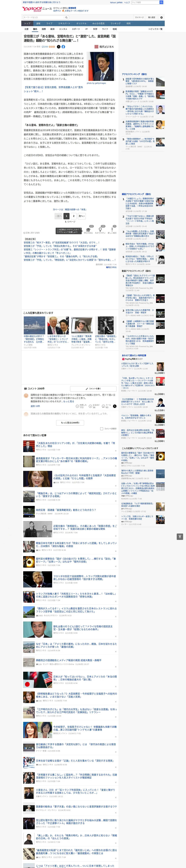Open マイページ link
This screenshot has width=186, height=868.
[139, 18]
